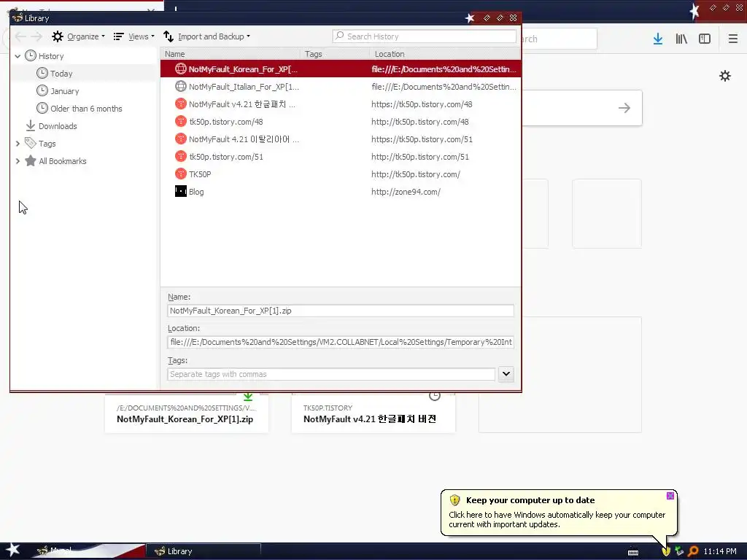Open NotMyFault v4.21 highlight card
The height and width of the screenshot is (560, 747).
point(373,413)
